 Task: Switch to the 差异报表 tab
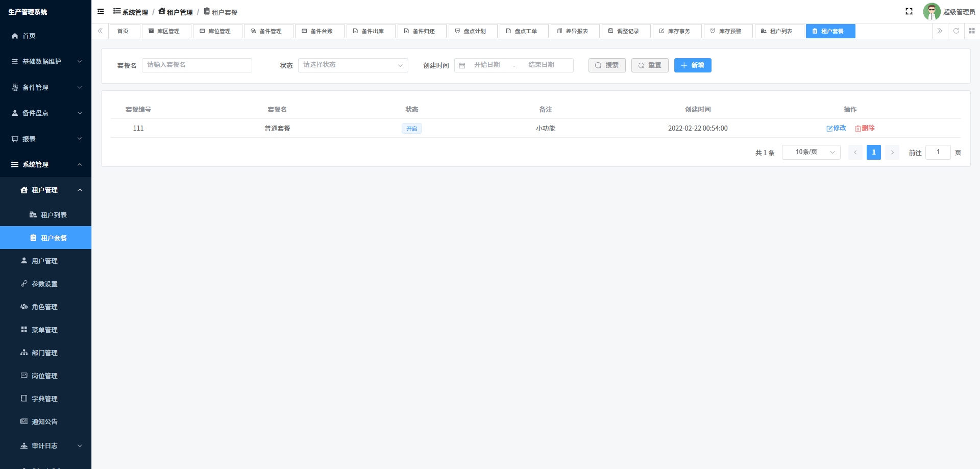pos(575,31)
